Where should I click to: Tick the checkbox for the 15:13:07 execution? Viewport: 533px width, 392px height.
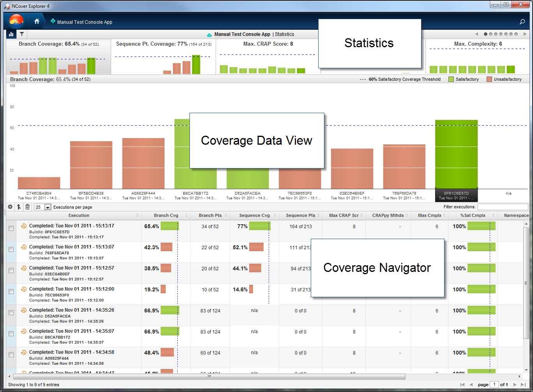(x=11, y=249)
